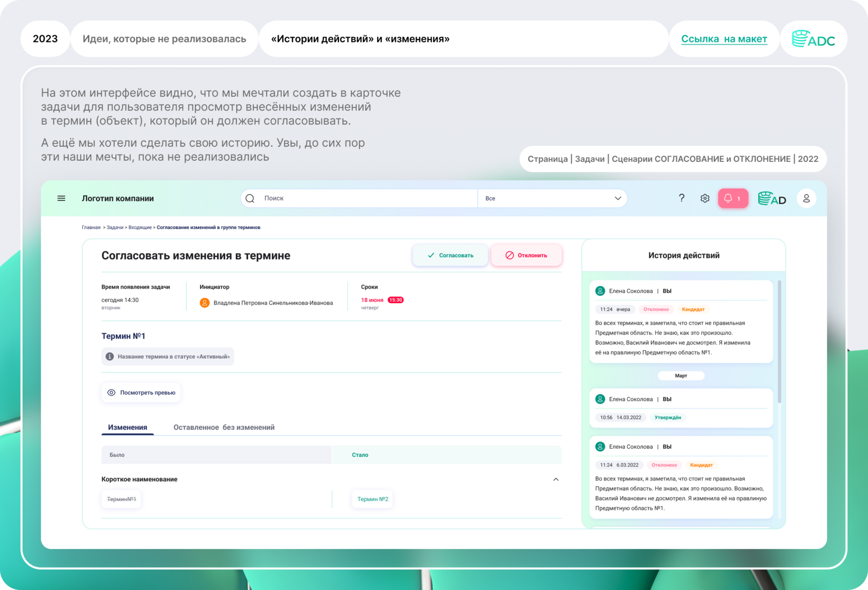This screenshot has width=868, height=590.
Task: Click the 'Март' month separator chip
Action: pyautogui.click(x=681, y=376)
